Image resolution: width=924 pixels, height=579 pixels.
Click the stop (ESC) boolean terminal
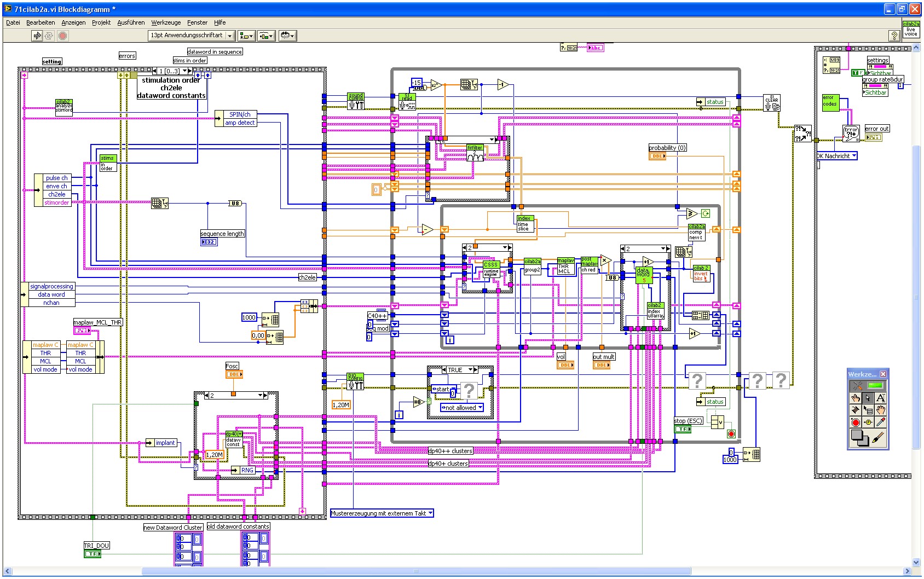coord(682,429)
